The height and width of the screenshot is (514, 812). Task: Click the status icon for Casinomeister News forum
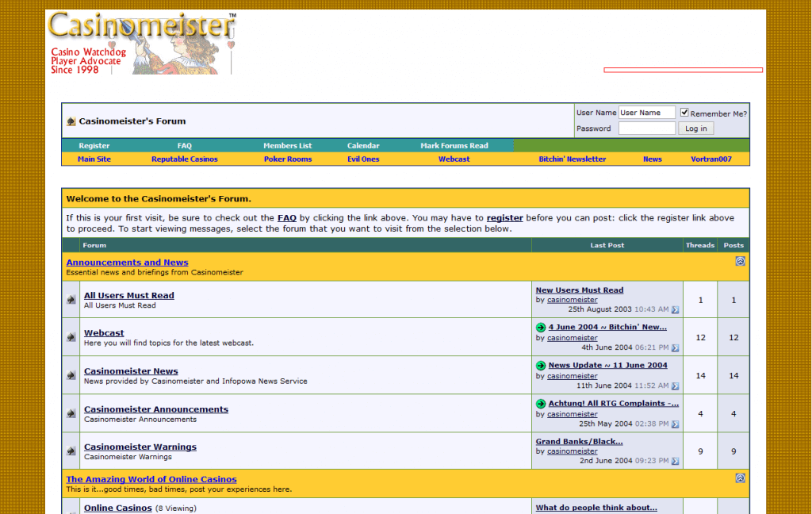click(x=71, y=375)
